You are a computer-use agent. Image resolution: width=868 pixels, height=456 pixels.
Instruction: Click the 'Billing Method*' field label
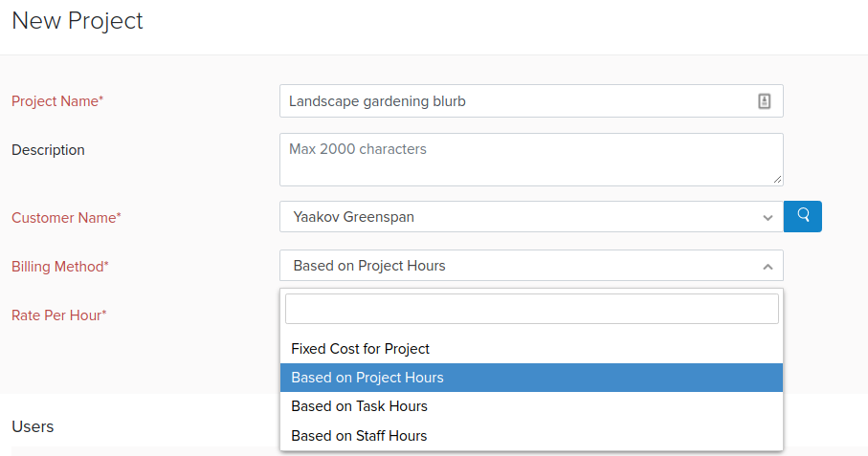60,267
